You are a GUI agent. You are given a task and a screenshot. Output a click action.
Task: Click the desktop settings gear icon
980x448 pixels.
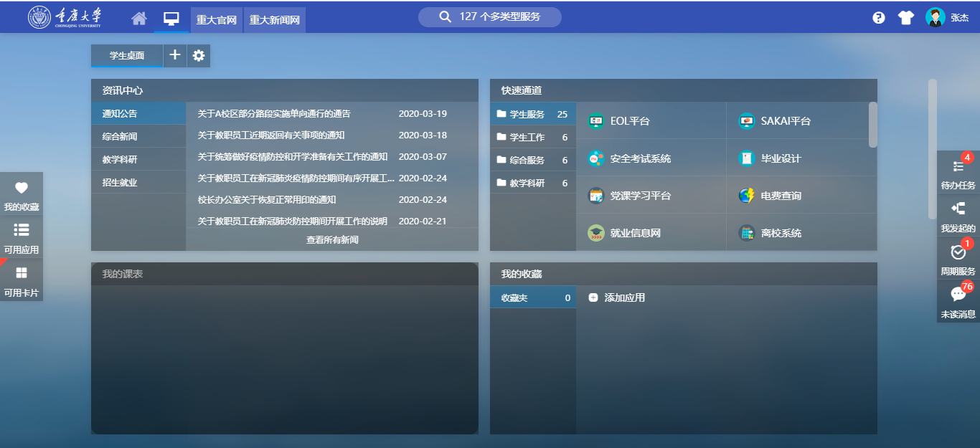pyautogui.click(x=199, y=55)
